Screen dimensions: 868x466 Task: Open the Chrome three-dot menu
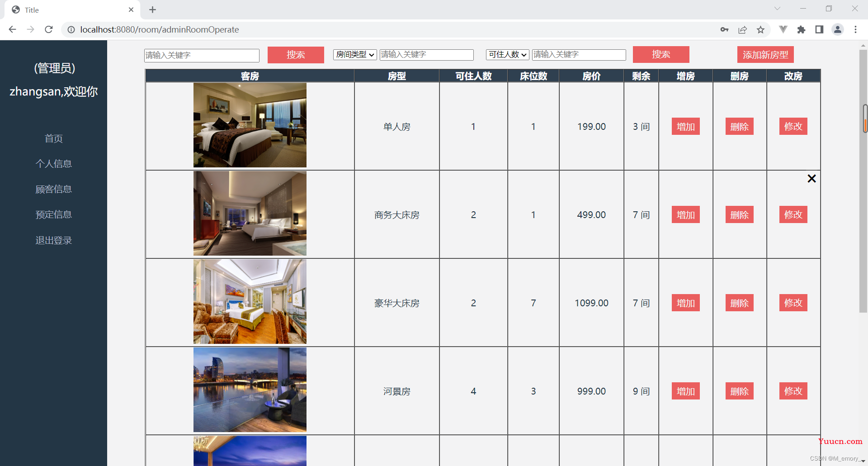click(x=855, y=29)
